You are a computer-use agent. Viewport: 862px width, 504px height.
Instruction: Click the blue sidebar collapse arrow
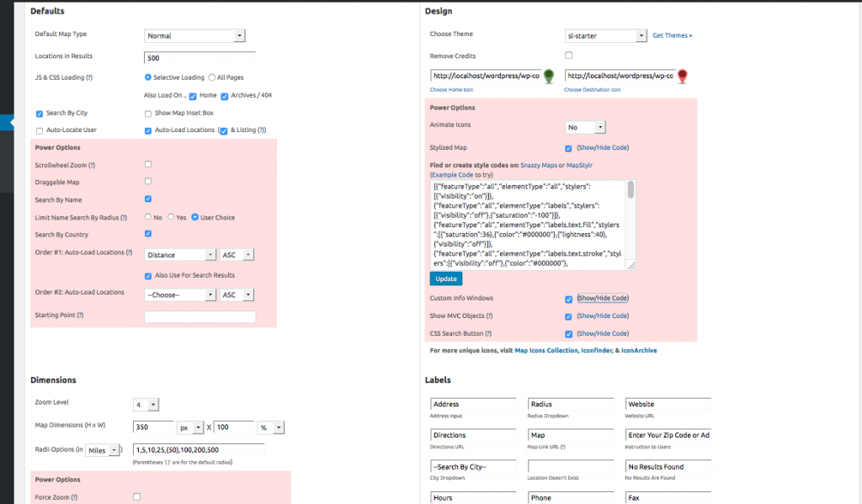pyautogui.click(x=11, y=123)
